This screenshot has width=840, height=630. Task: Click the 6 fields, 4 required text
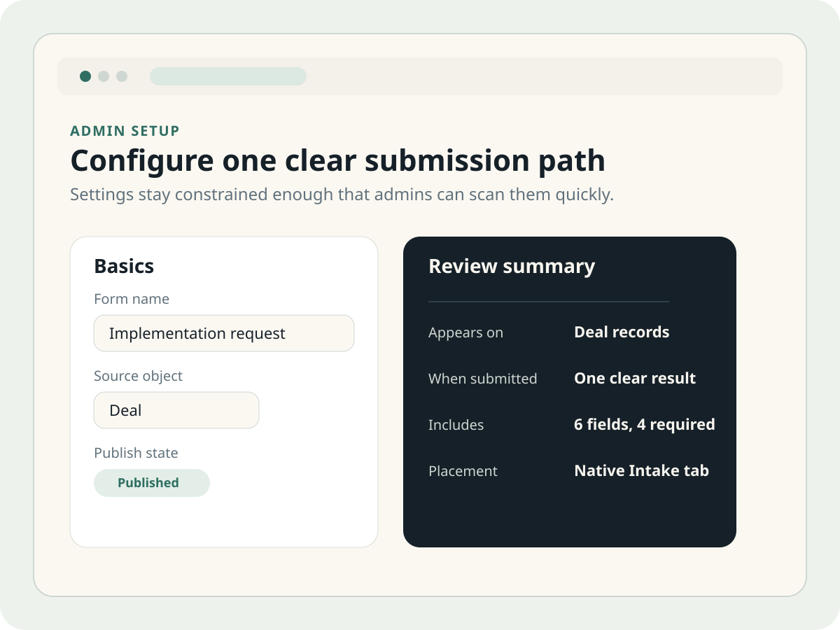(644, 425)
